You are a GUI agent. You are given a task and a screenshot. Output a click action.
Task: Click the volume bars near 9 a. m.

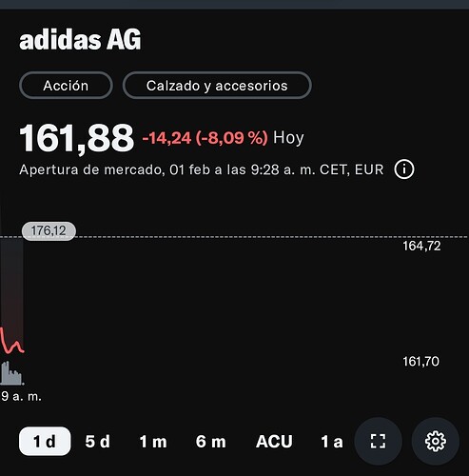(11, 373)
